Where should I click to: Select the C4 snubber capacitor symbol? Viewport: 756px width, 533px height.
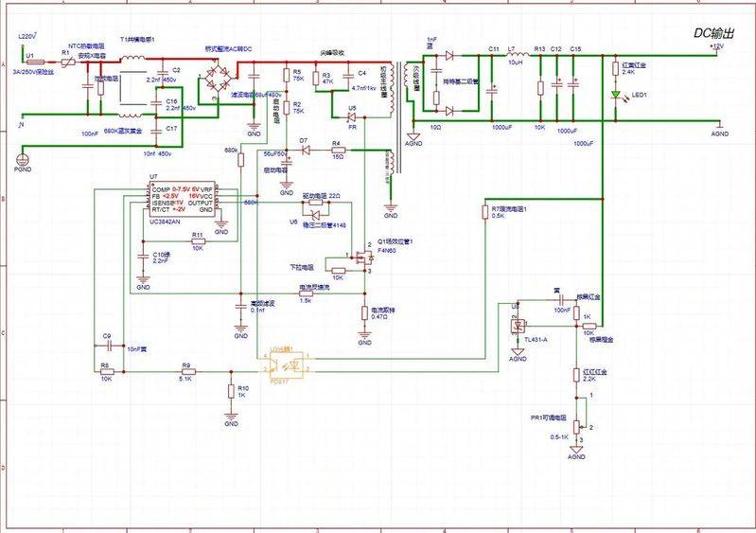[347, 77]
